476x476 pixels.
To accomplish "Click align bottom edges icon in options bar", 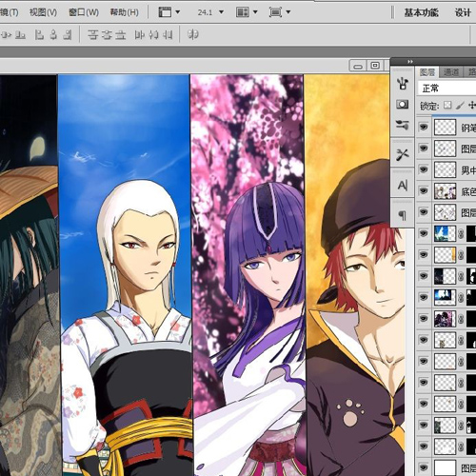I will point(20,34).
